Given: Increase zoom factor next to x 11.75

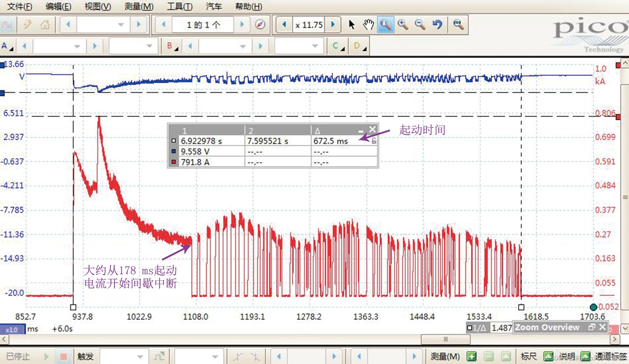Looking at the screenshot, I should (333, 24).
